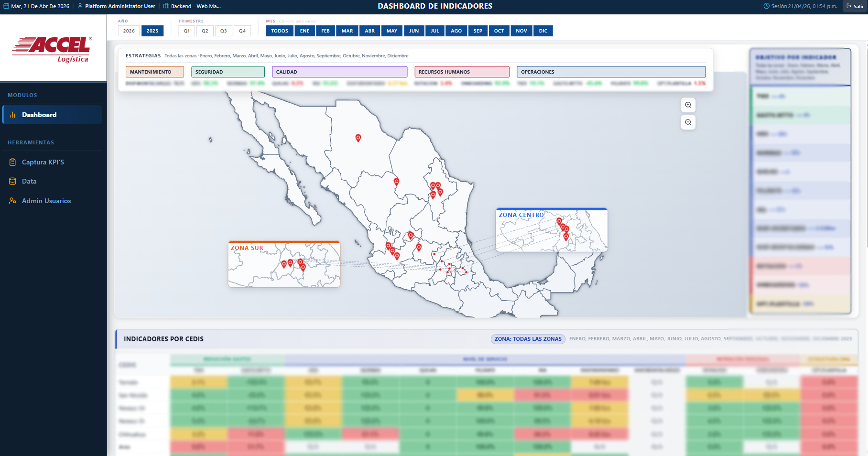Image resolution: width=868 pixels, height=456 pixels.
Task: Select TODOS months filter
Action: pyautogui.click(x=280, y=31)
